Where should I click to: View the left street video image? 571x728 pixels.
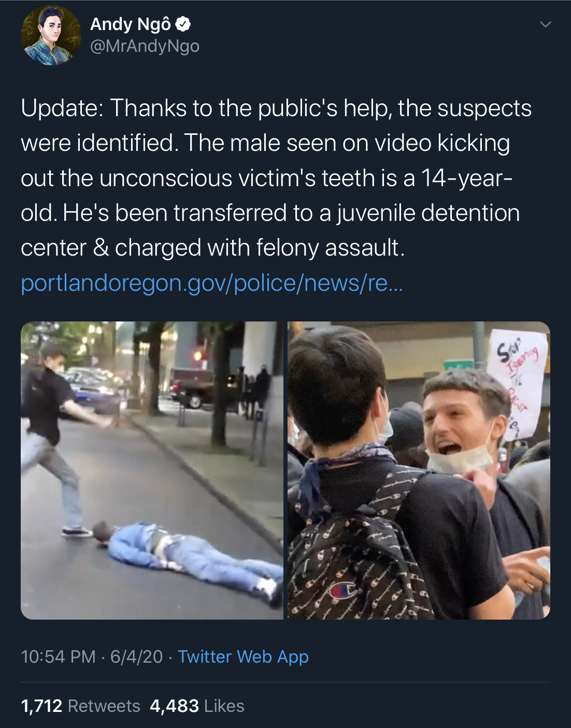(152, 470)
